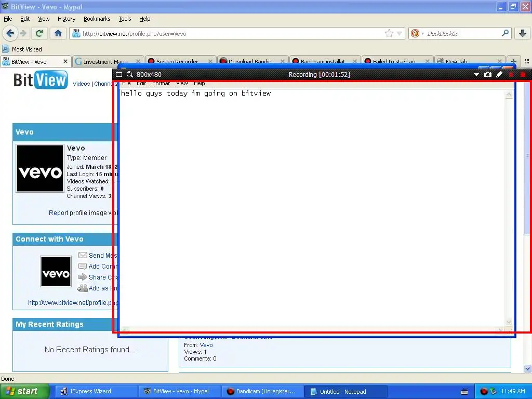The image size is (532, 399).
Task: Click the search magnifier icon in search box
Action: (x=505, y=33)
